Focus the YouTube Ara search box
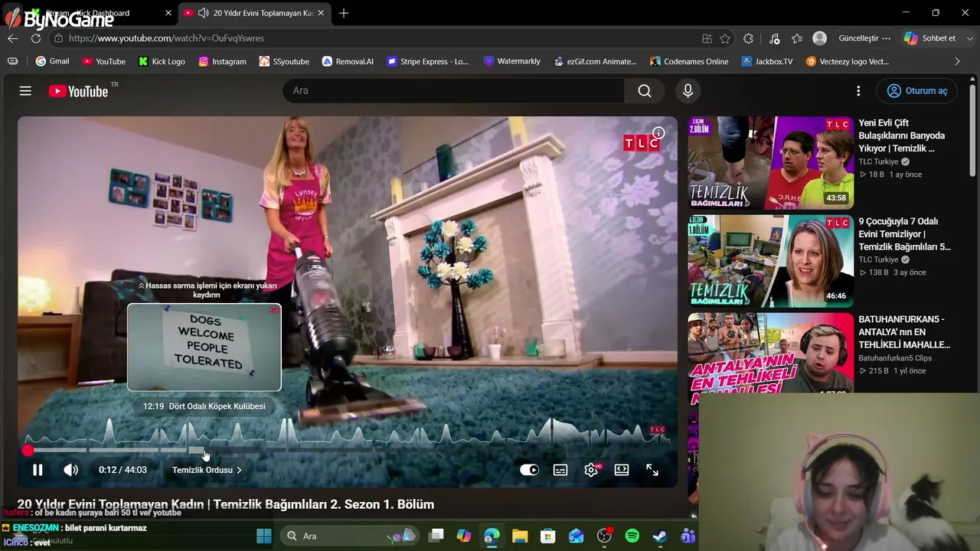Viewport: 980px width, 551px height. pyautogui.click(x=453, y=90)
